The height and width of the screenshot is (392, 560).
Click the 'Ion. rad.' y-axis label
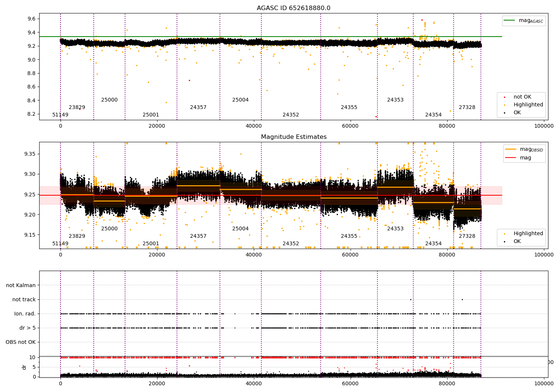(x=25, y=314)
